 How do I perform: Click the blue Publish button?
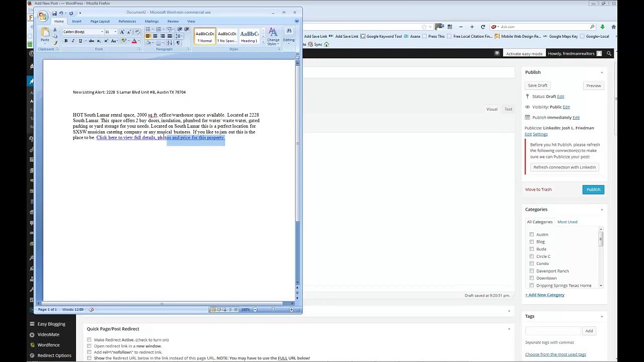click(x=593, y=190)
